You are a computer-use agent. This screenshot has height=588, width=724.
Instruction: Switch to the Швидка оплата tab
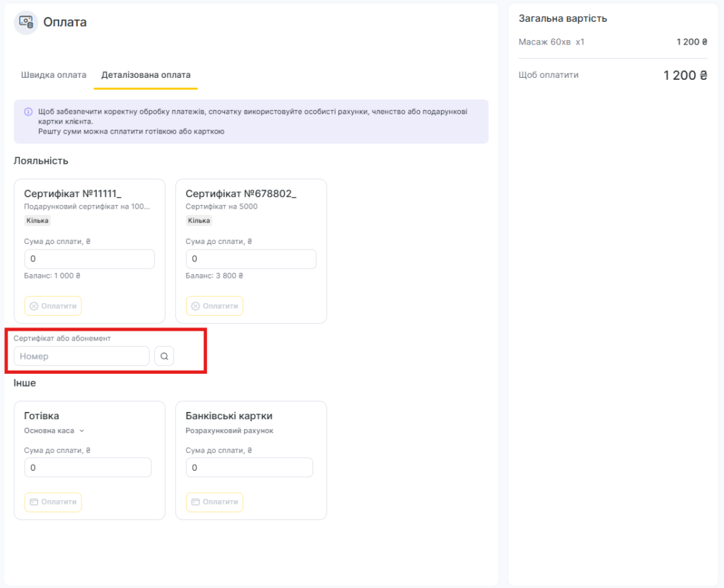click(x=54, y=75)
